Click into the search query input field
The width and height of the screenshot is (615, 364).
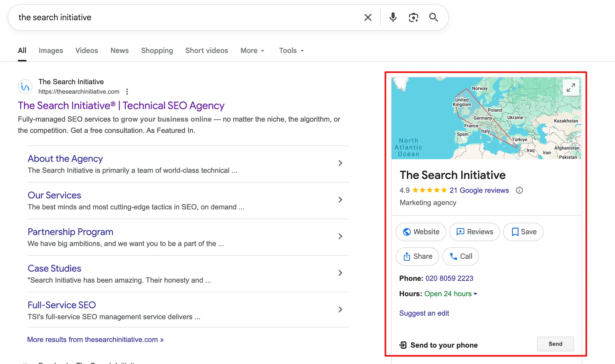coord(187,17)
